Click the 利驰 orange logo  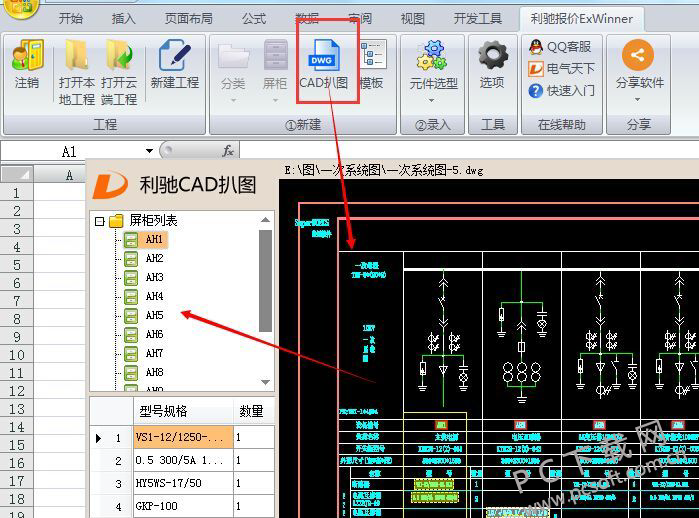110,185
